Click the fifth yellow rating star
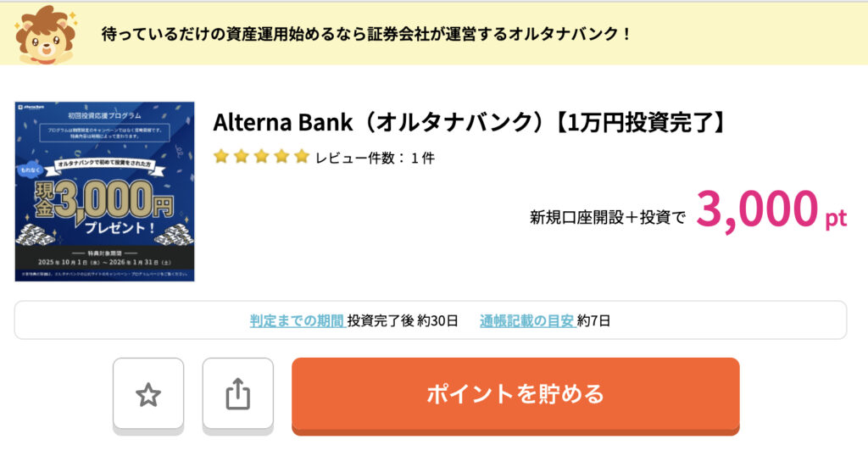 point(302,157)
